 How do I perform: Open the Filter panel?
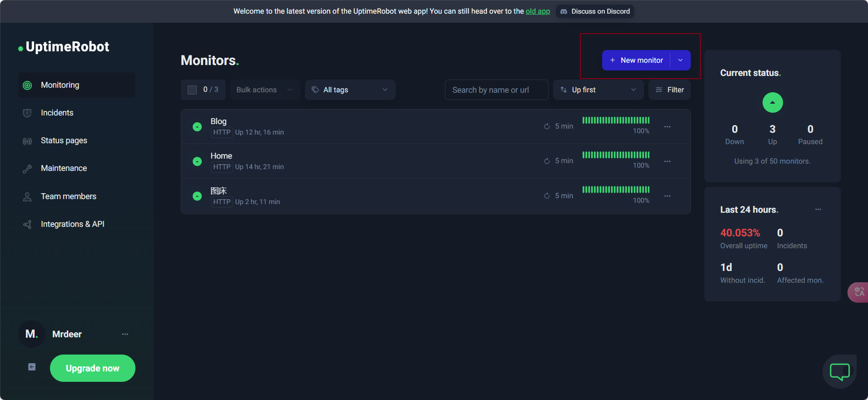(x=669, y=90)
